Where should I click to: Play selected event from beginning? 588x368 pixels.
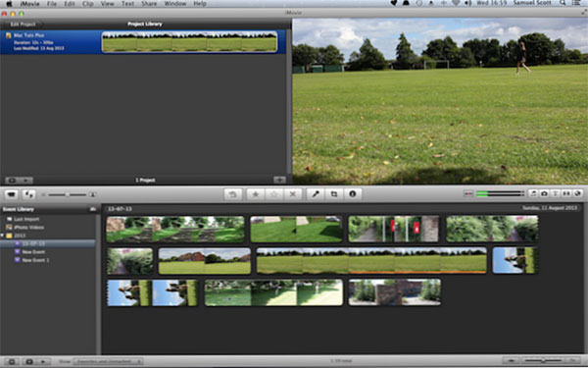tap(43, 361)
